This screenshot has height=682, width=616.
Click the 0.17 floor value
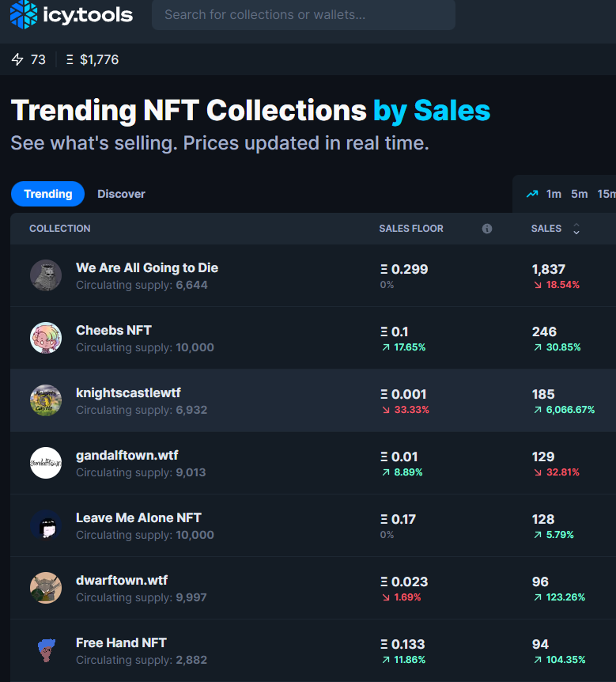pyautogui.click(x=403, y=519)
